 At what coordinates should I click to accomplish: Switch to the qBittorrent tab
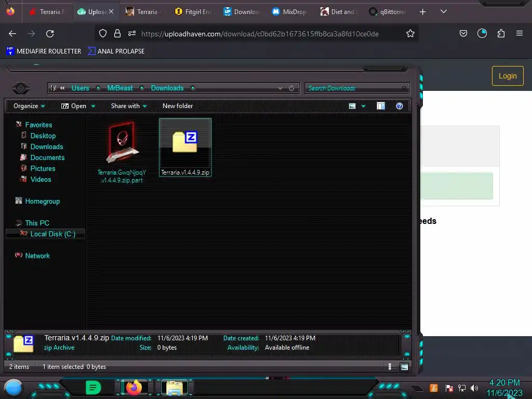[x=387, y=12]
